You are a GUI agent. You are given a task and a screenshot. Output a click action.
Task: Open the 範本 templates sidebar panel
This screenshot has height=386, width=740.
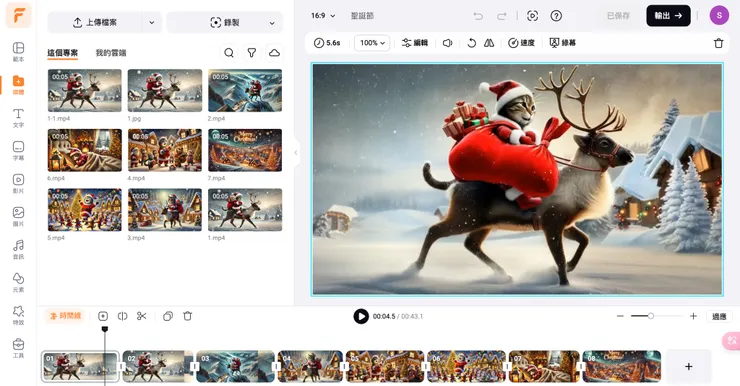coord(18,51)
